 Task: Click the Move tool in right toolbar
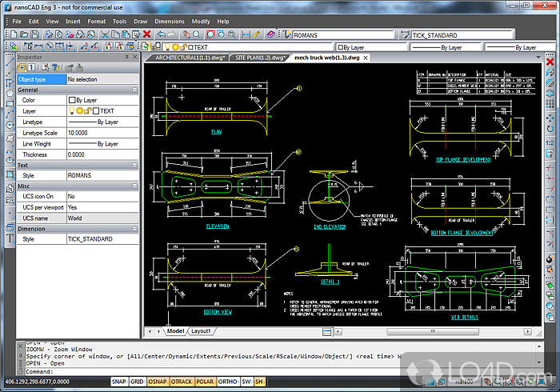coord(550,118)
